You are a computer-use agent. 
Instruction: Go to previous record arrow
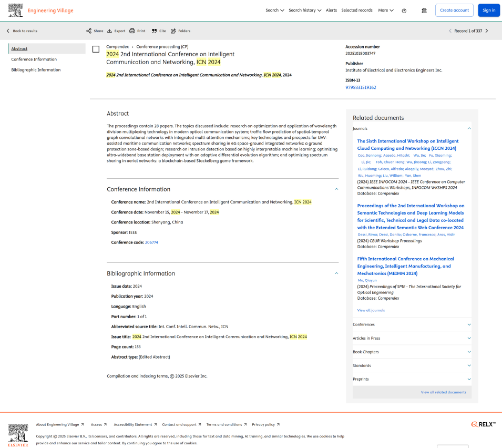(x=450, y=30)
